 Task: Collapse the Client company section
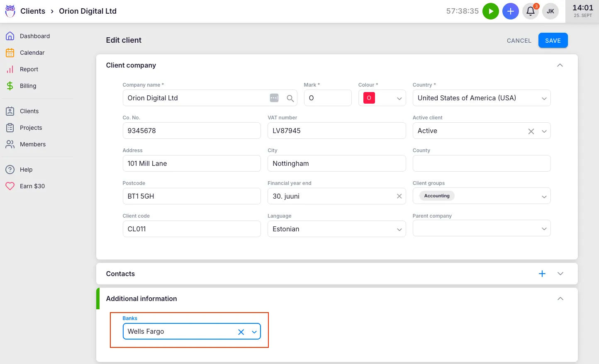[x=560, y=65]
